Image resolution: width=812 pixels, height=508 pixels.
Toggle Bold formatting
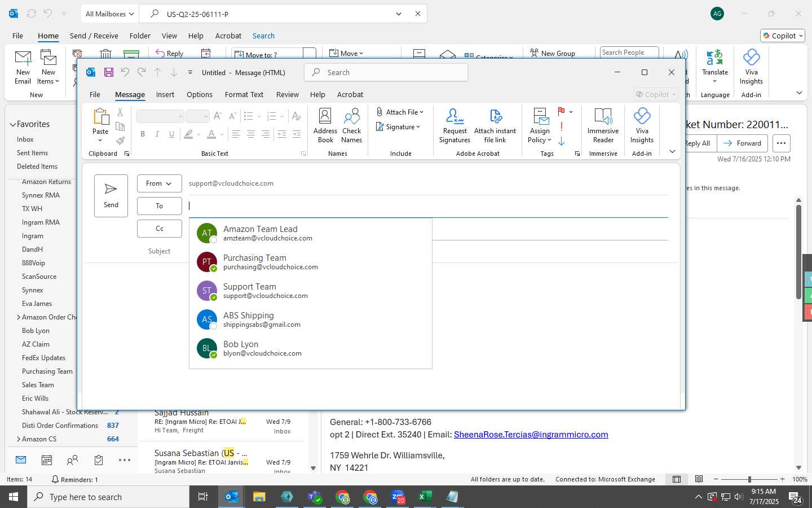pyautogui.click(x=143, y=134)
